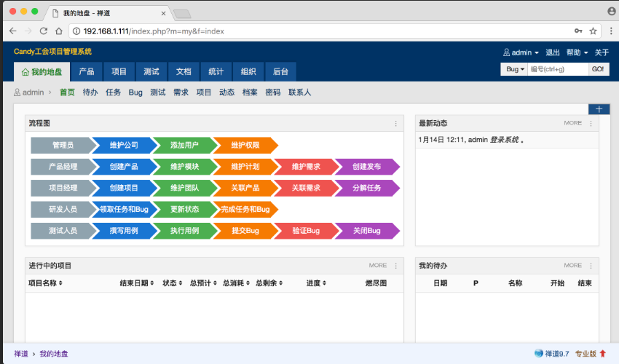Focus the 编号(ctrl+g) search input
This screenshot has width=619, height=364.
point(558,69)
